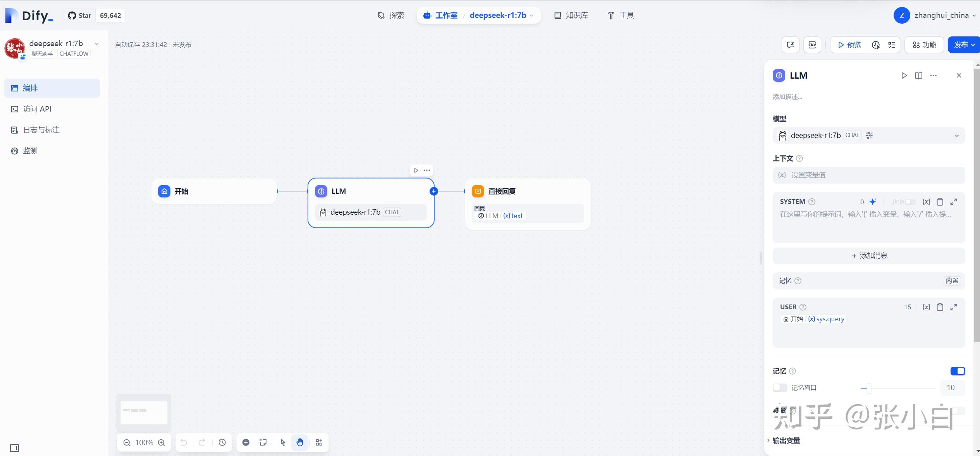980x456 pixels.
Task: Copy the SYSTEM prompt via copy icon
Action: [940, 201]
